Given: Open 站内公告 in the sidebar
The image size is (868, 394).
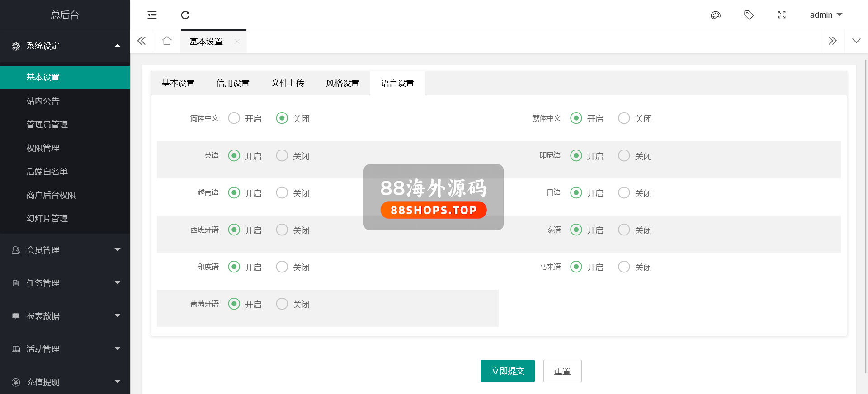Looking at the screenshot, I should (43, 101).
